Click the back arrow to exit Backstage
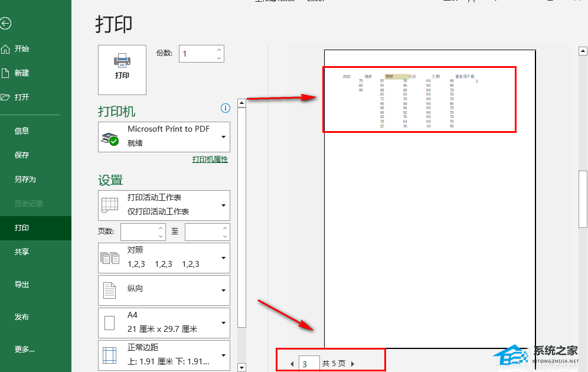The image size is (588, 372). pos(5,24)
